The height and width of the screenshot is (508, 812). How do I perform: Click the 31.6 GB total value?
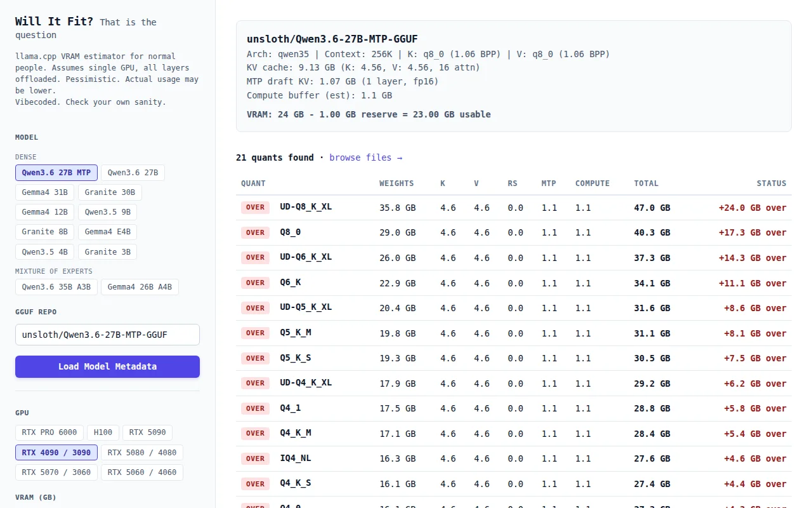click(652, 308)
